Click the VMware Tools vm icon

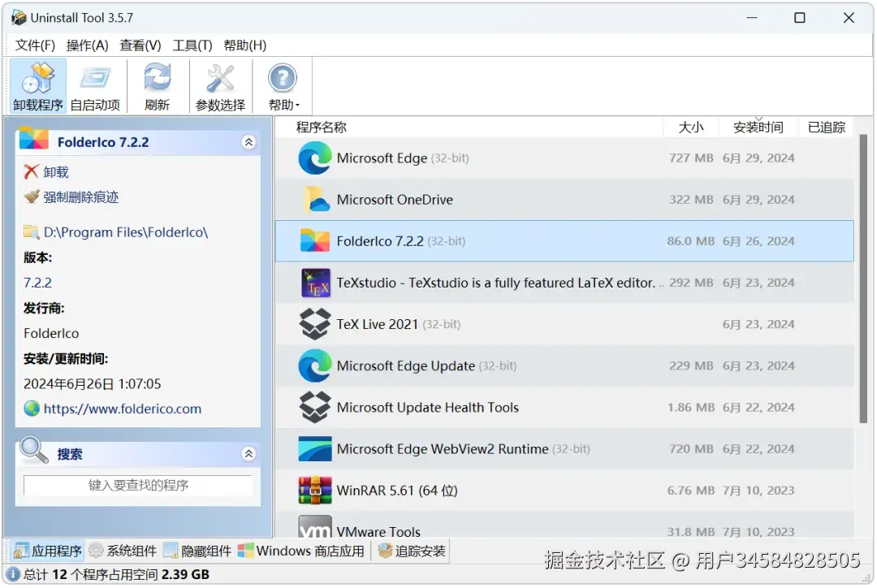(x=315, y=528)
